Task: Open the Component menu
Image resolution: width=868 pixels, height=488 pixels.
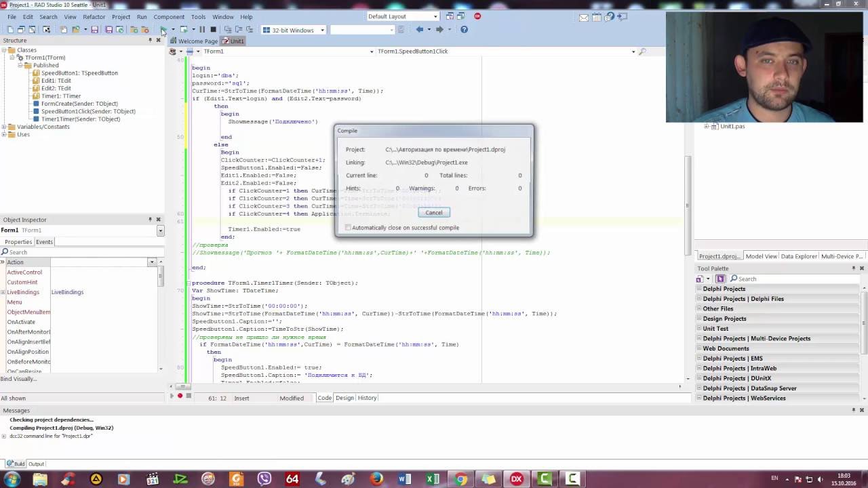Action: [169, 16]
